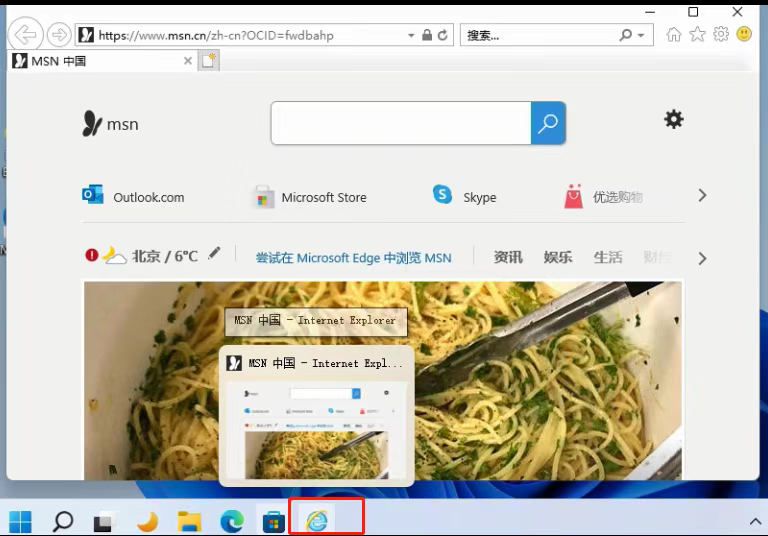Click the security lock icon in address bar
This screenshot has height=536, width=768.
coord(427,35)
